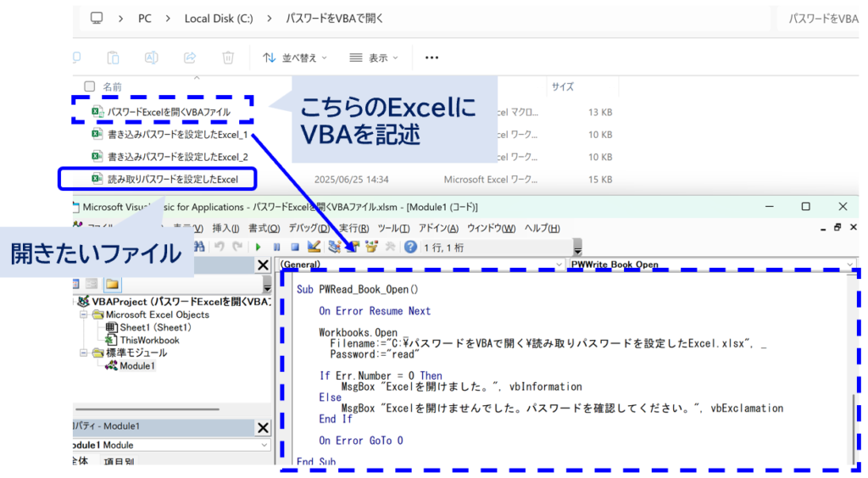Click the code line Sub PWRead_Book_Open()
Viewport: 868px width, 478px height.
(358, 289)
